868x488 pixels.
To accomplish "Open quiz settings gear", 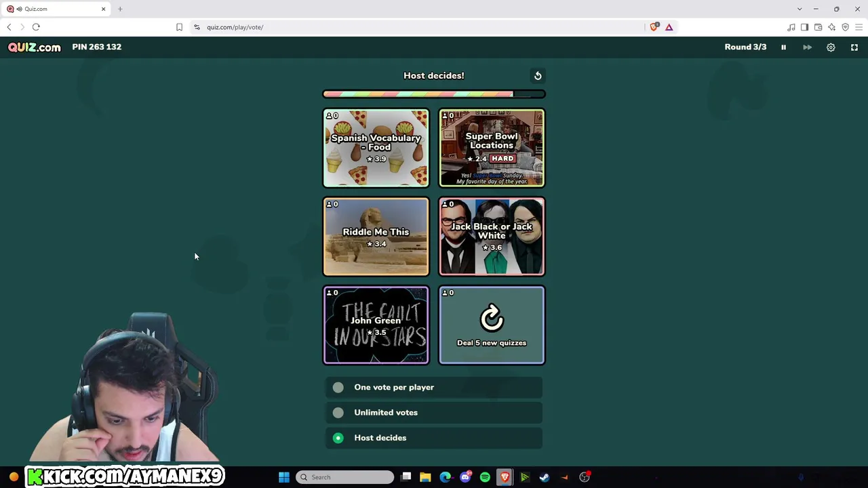I will tap(831, 47).
